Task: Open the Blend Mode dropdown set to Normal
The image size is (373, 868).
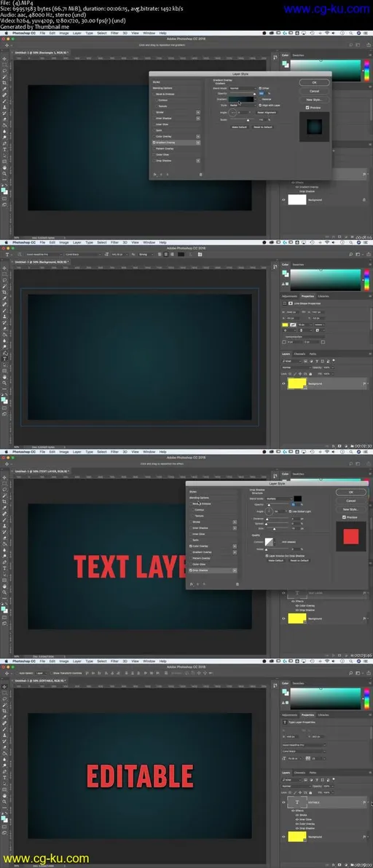Action: (x=242, y=88)
